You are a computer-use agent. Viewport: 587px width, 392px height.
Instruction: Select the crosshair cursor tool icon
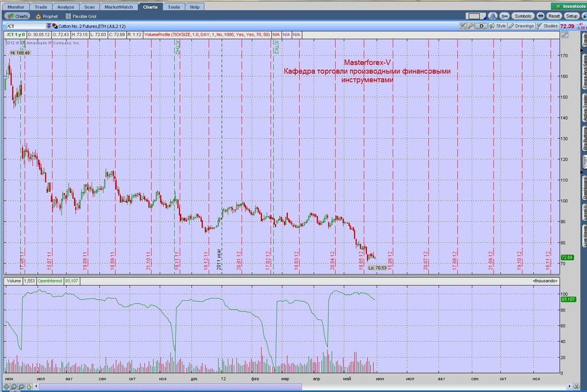tap(6, 386)
